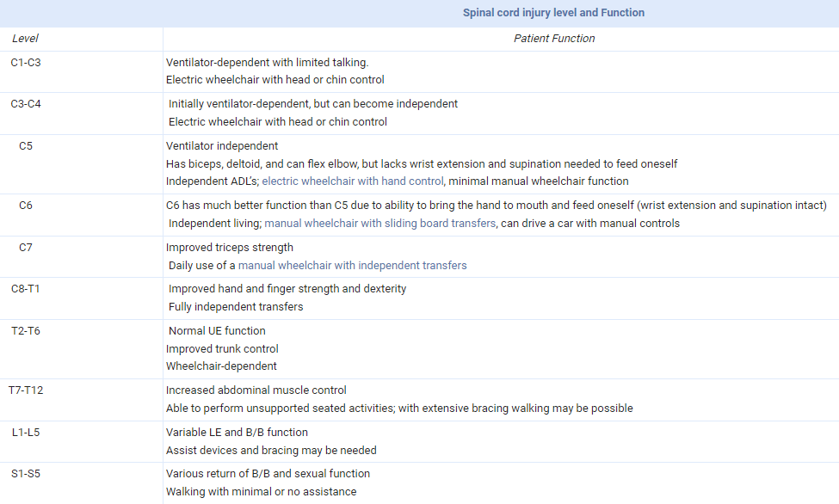
Task: Click the Spinal cord injury level and Function title
Action: [x=553, y=13]
